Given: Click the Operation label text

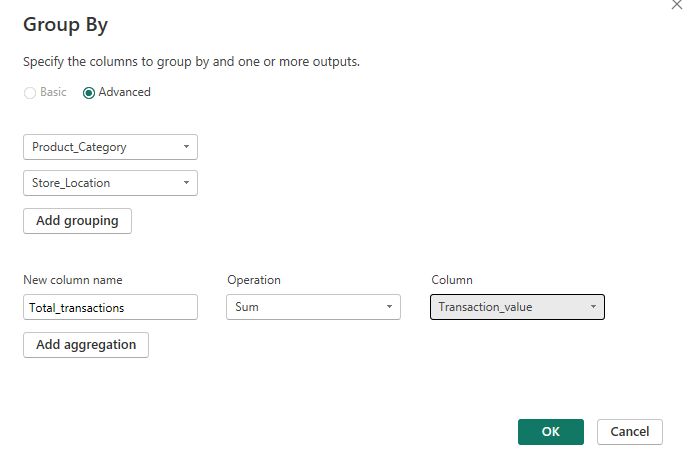Looking at the screenshot, I should 254,280.
